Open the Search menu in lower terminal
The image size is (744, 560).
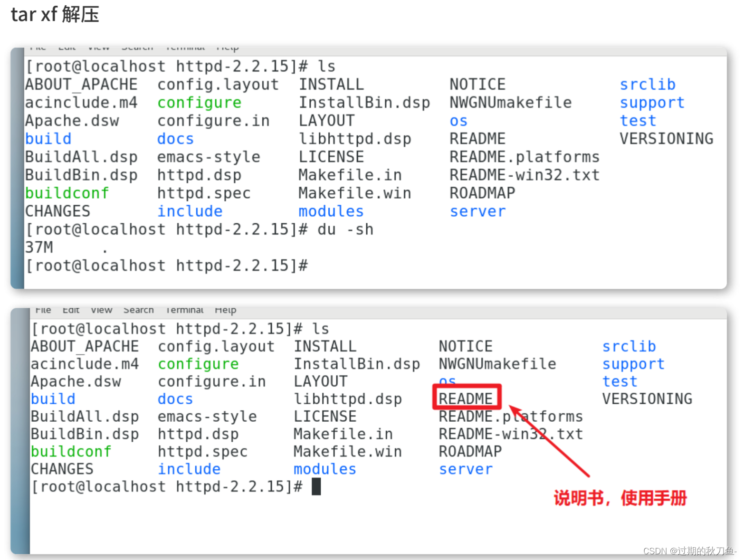coord(139,310)
